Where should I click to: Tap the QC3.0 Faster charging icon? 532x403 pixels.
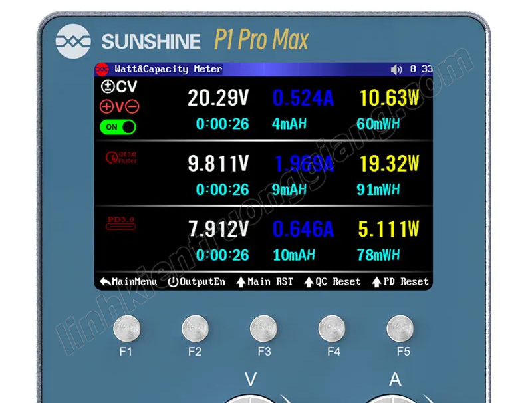coord(121,158)
